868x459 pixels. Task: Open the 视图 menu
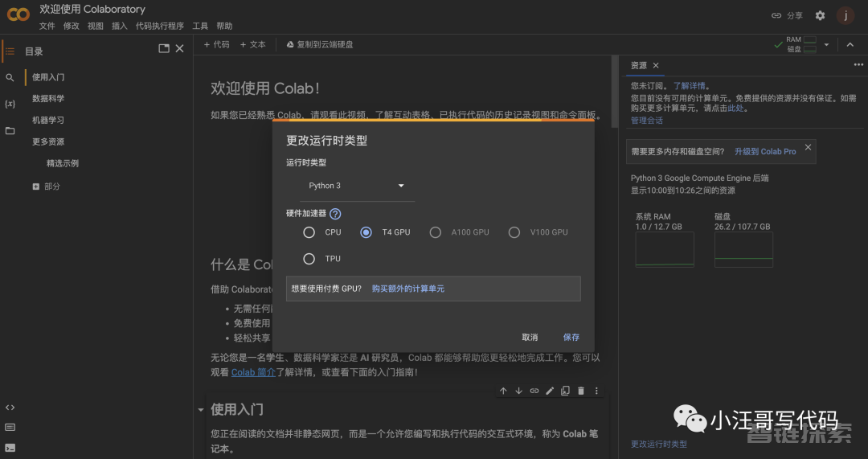95,26
